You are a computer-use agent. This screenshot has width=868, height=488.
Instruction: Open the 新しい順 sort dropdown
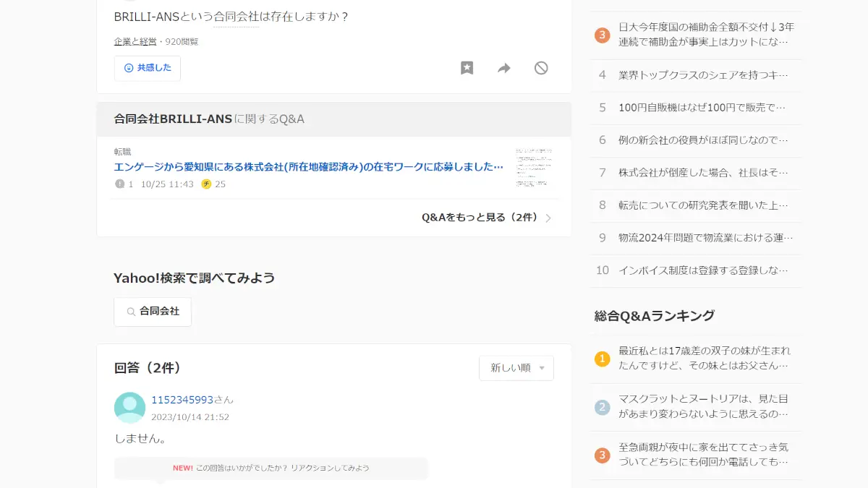pos(516,368)
